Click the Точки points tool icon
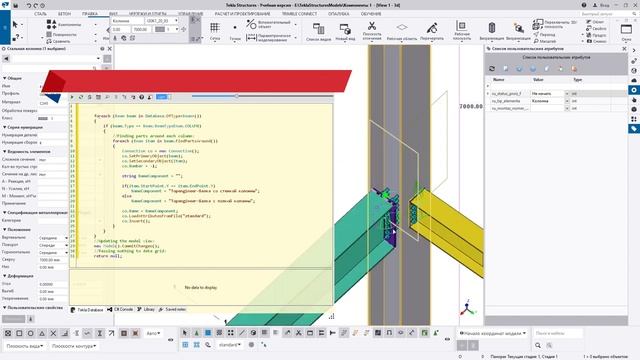The image size is (640, 360). 235,28
